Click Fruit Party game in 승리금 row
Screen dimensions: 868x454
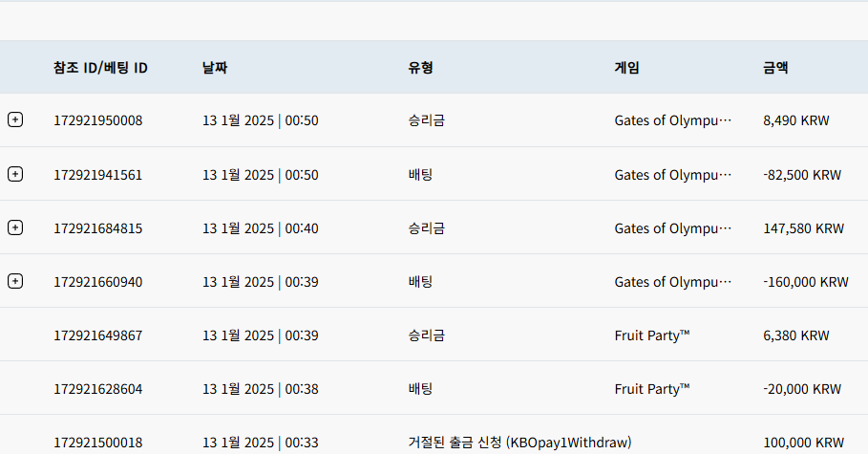(652, 335)
